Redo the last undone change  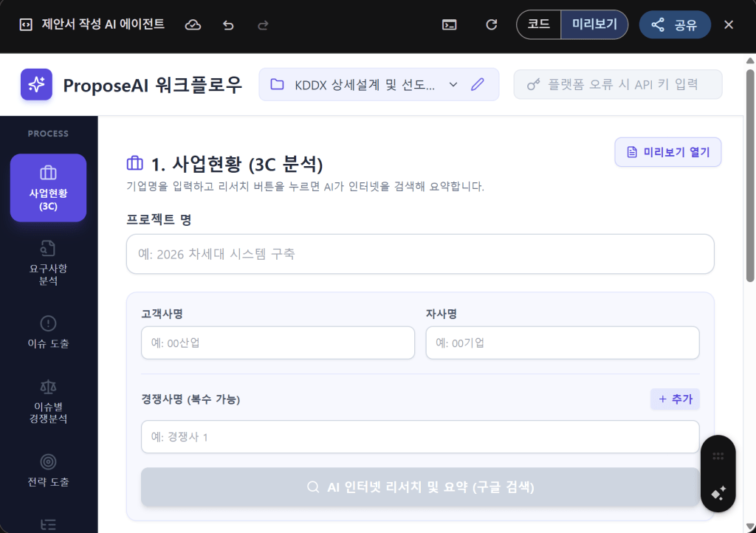click(x=263, y=24)
